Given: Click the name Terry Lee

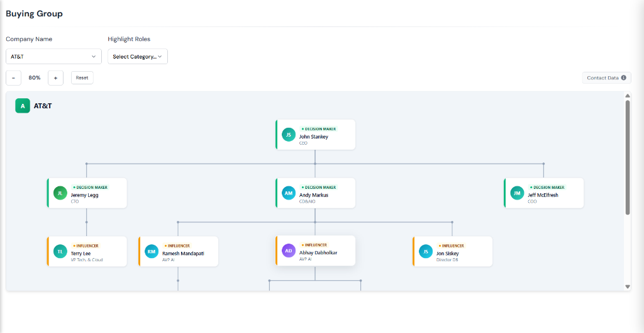Looking at the screenshot, I should pos(81,253).
